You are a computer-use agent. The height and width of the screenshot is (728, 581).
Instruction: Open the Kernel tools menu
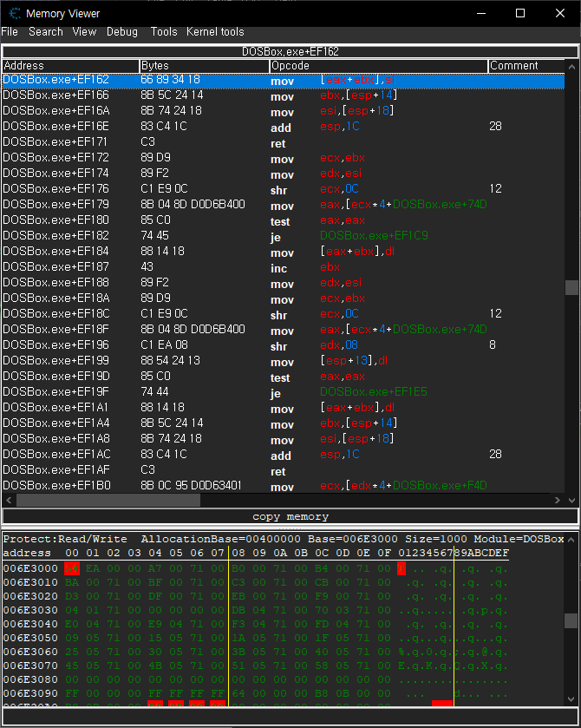pos(215,32)
